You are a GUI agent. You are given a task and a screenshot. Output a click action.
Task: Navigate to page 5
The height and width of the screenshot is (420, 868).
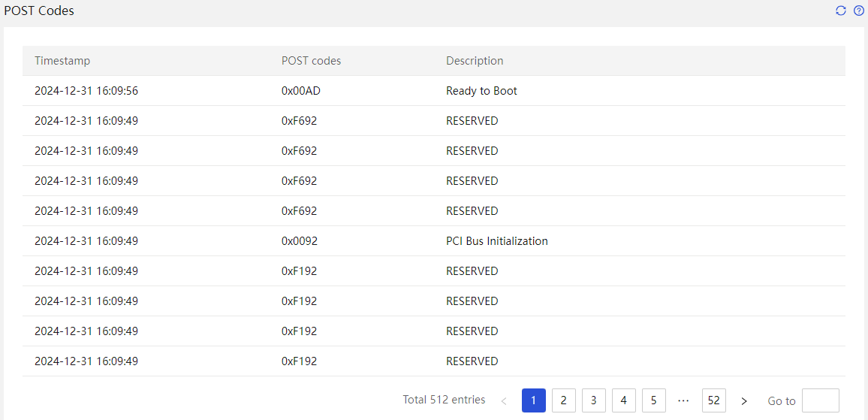tap(654, 400)
